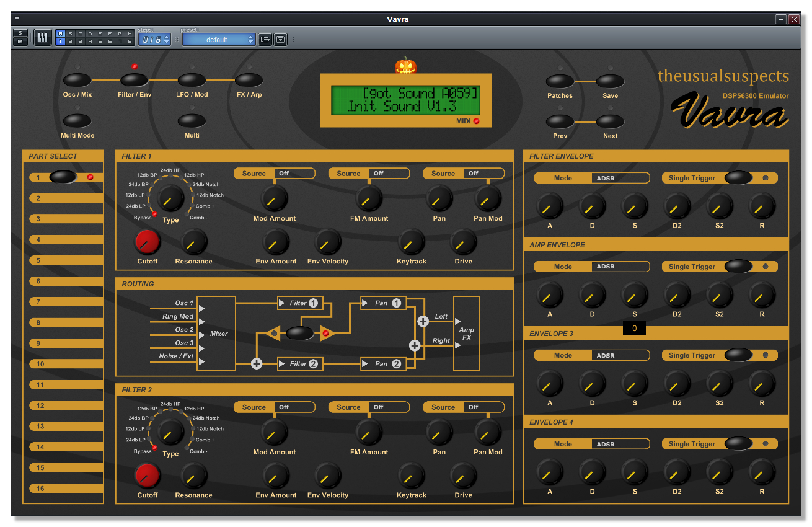Switch to the LFO / Mod page
812x527 pixels.
coord(192,80)
